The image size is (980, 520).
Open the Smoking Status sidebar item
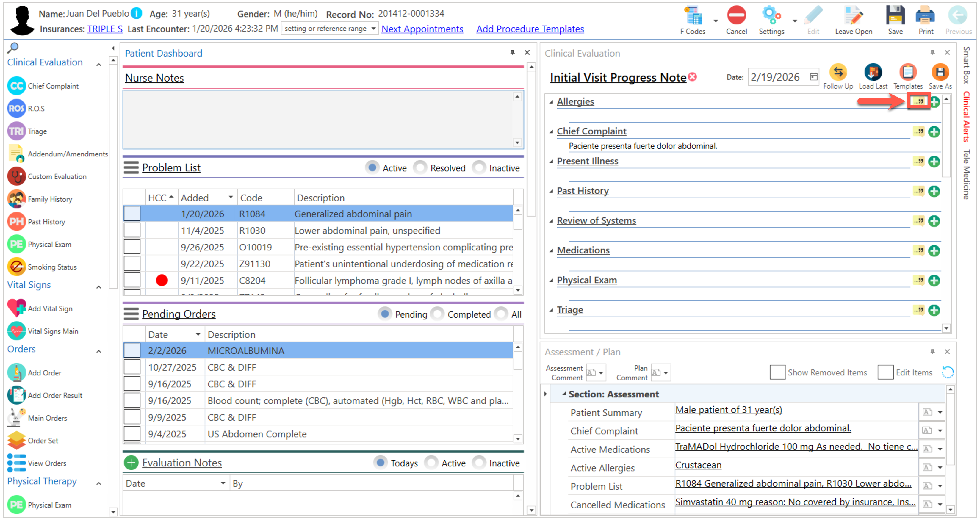click(x=52, y=267)
